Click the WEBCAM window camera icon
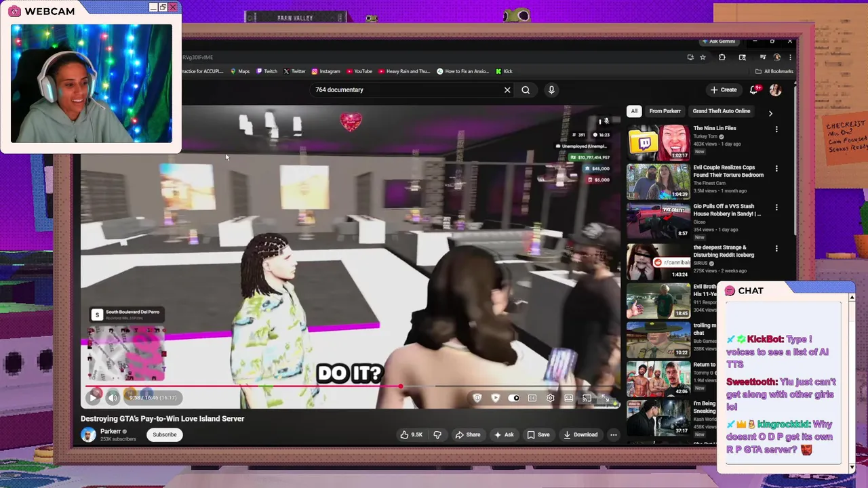 point(14,11)
